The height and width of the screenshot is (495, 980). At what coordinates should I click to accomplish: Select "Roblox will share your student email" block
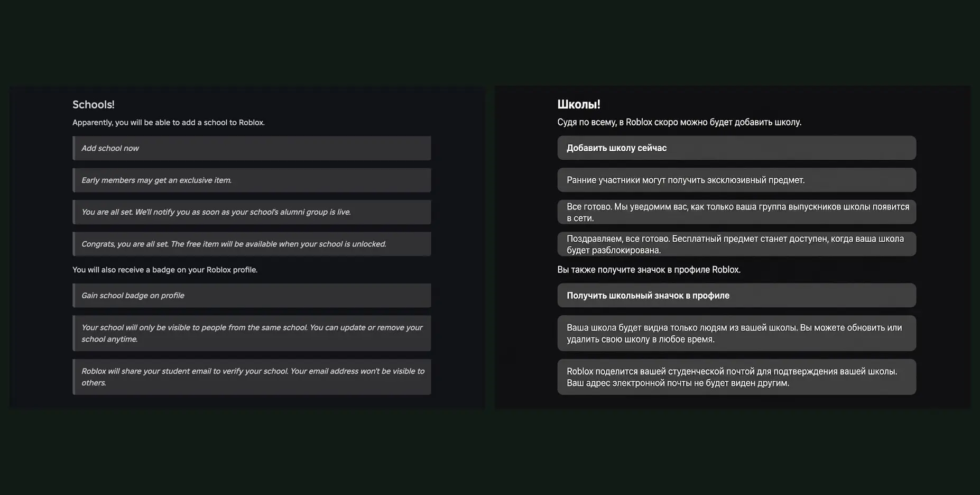click(x=252, y=377)
